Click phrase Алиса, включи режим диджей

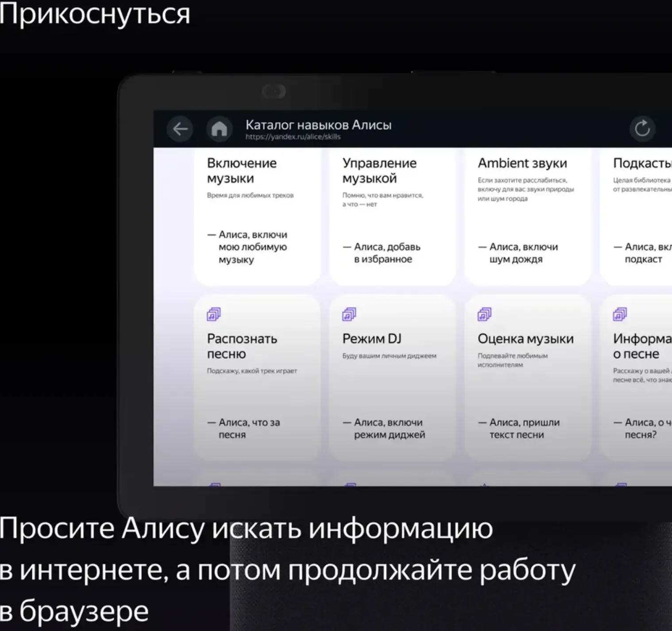(384, 428)
